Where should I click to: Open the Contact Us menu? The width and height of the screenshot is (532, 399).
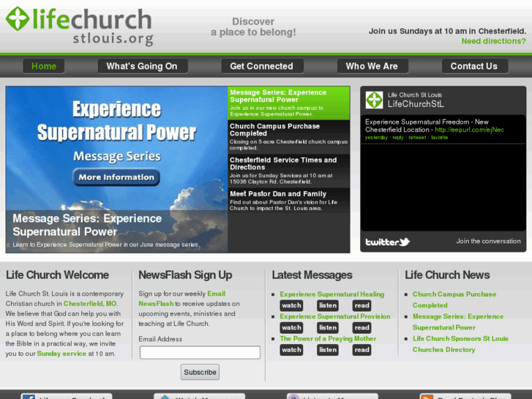point(475,66)
